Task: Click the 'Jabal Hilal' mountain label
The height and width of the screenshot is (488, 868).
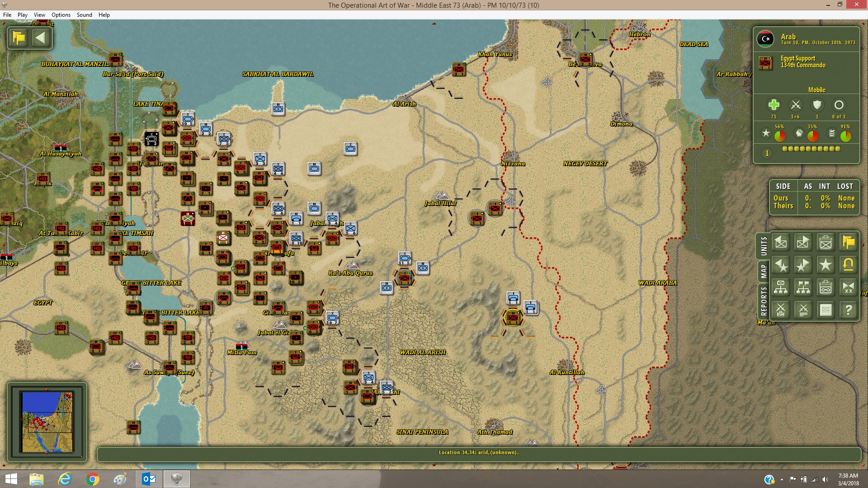Action: [440, 203]
